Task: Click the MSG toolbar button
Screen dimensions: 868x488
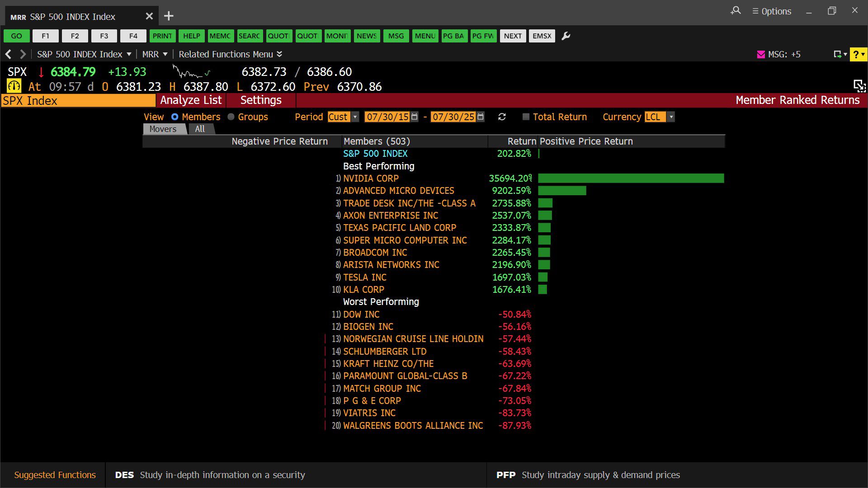Action: [396, 36]
